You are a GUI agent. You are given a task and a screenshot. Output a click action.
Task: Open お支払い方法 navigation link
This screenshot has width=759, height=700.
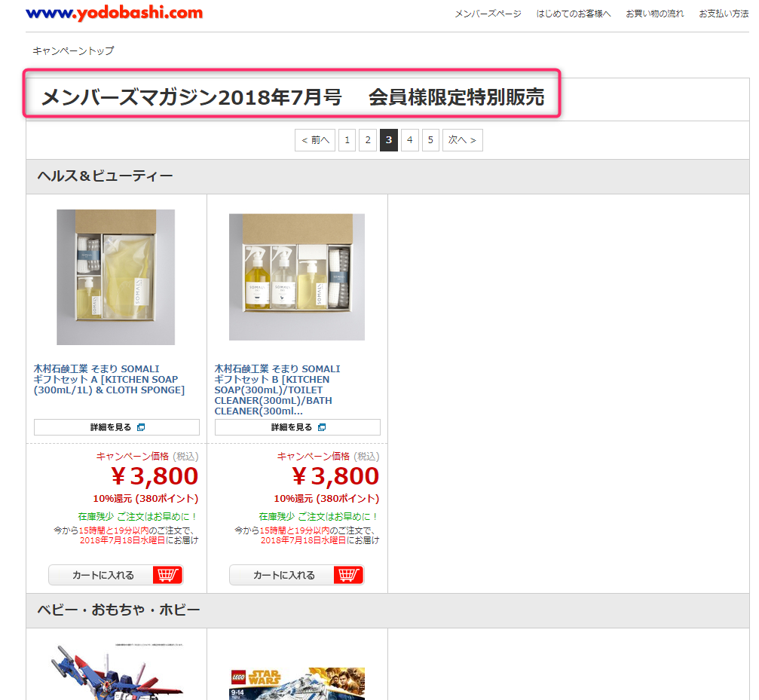pos(724,14)
